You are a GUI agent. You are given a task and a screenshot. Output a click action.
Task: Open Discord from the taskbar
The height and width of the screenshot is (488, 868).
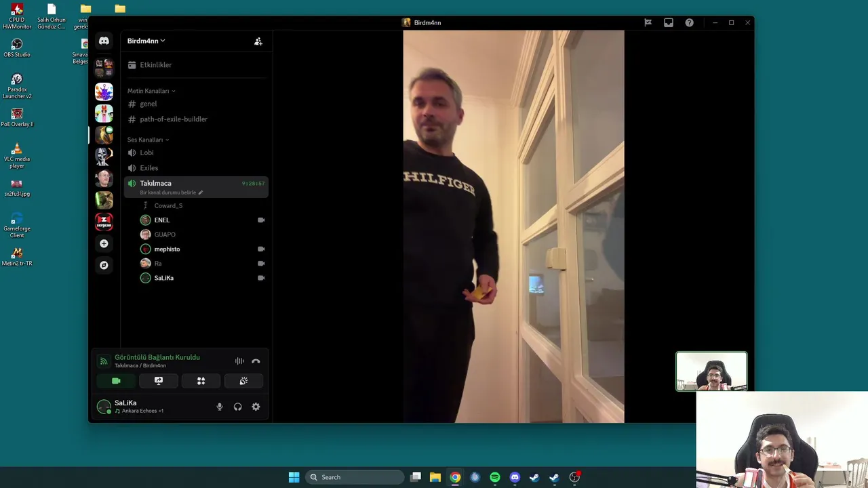515,477
